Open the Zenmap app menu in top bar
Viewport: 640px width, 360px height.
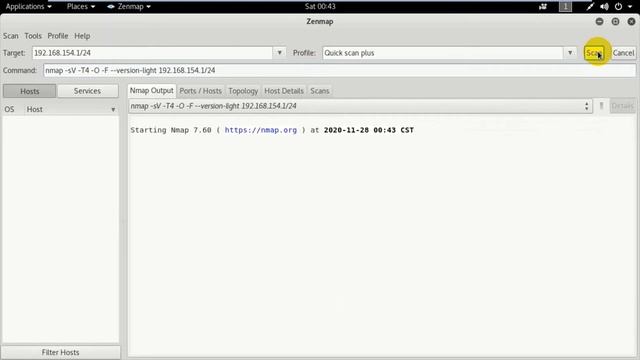coord(129,7)
